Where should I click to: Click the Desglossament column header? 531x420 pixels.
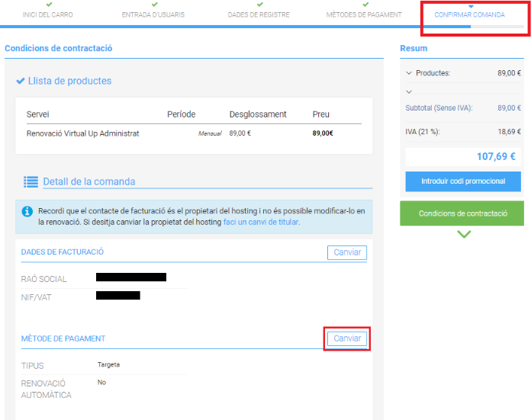[258, 114]
